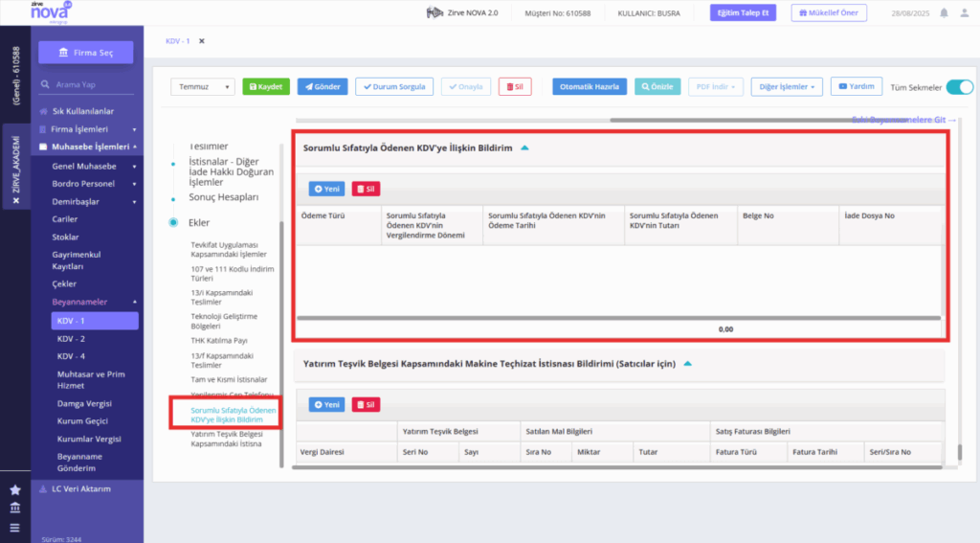The image size is (980, 543).
Task: Open Damga Vergisi menu item
Action: [x=84, y=403]
